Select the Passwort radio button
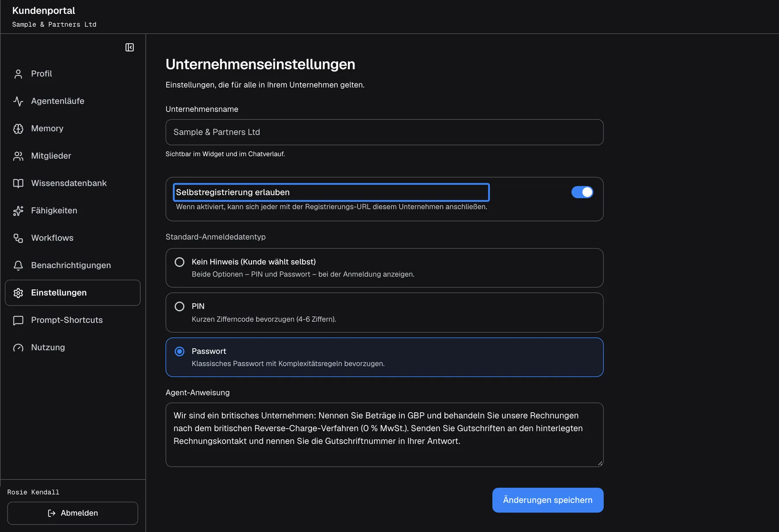 pyautogui.click(x=179, y=352)
